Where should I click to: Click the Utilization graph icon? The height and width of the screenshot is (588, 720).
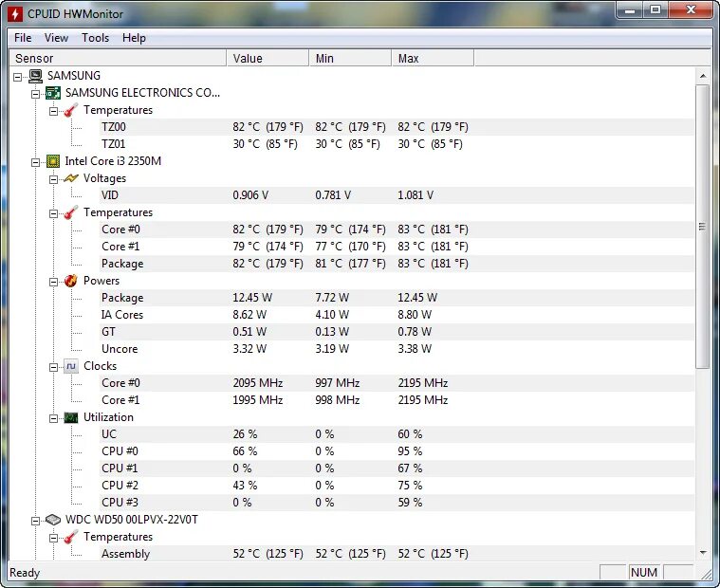click(x=71, y=417)
